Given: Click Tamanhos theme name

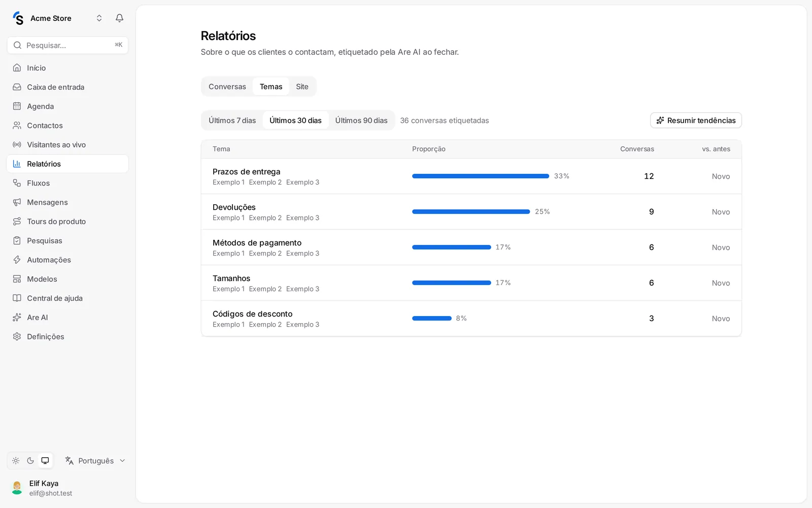Looking at the screenshot, I should tap(231, 278).
